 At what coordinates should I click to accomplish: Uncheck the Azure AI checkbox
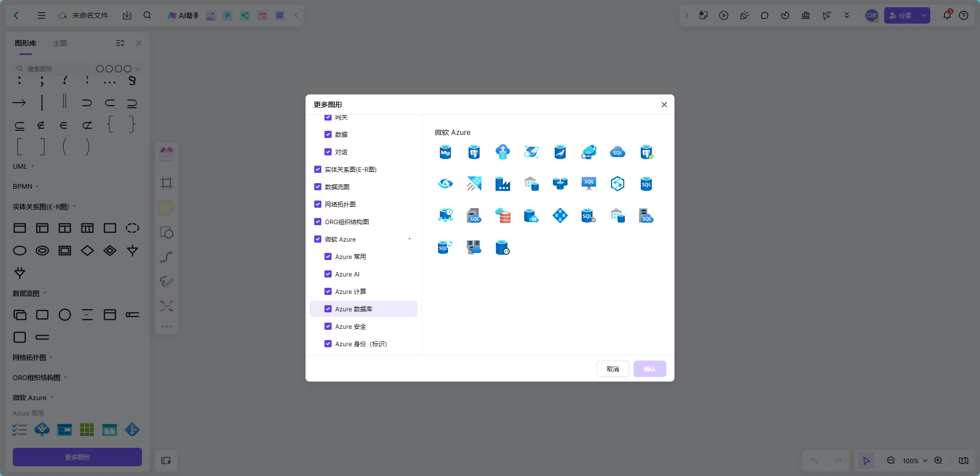coord(328,274)
